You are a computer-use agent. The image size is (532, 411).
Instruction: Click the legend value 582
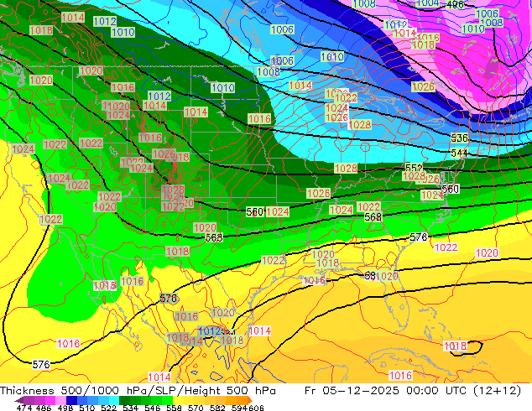point(217,408)
